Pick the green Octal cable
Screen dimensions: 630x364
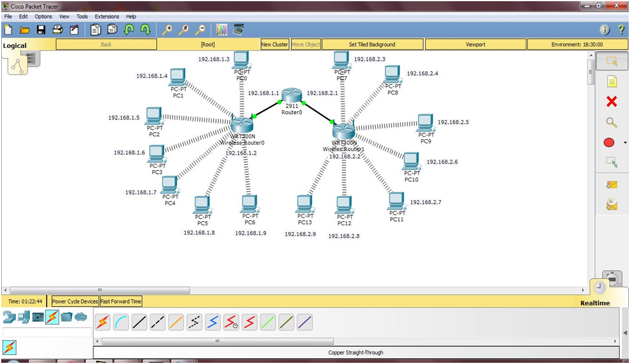(268, 322)
